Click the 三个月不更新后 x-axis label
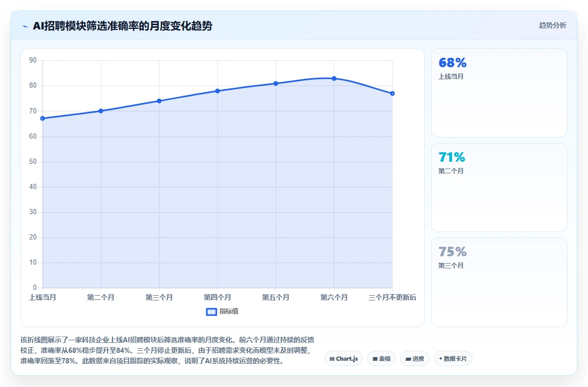The width and height of the screenshot is (588, 387). tap(392, 297)
